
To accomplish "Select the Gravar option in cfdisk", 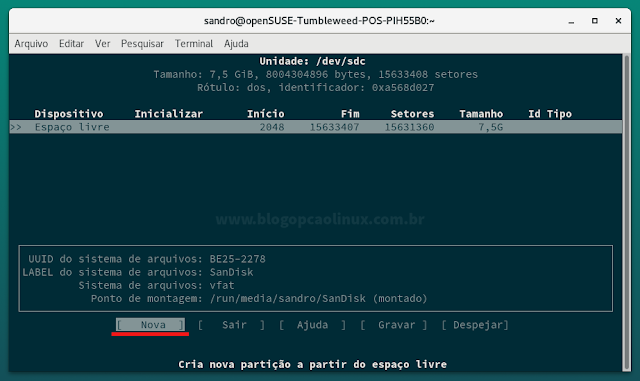I will (x=394, y=325).
